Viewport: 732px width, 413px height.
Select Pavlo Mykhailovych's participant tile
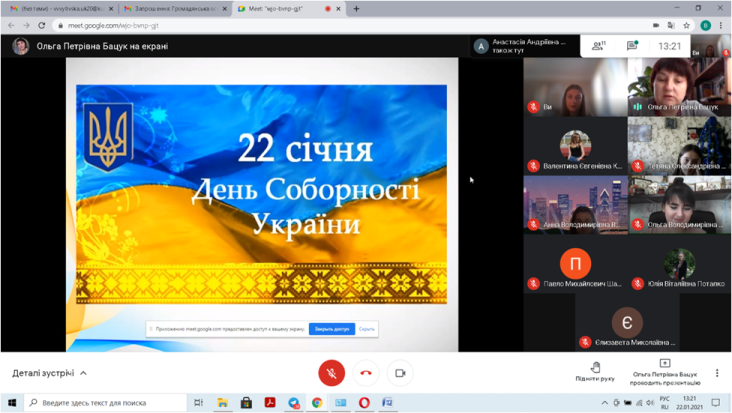(575, 269)
